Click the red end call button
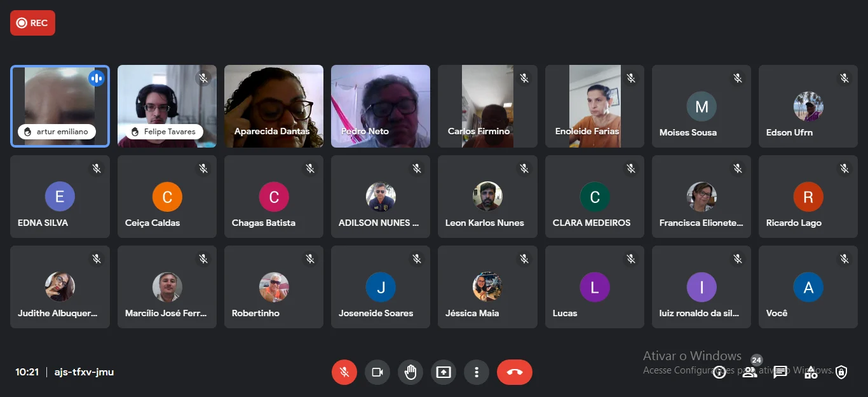Viewport: 868px width, 397px height. [515, 372]
